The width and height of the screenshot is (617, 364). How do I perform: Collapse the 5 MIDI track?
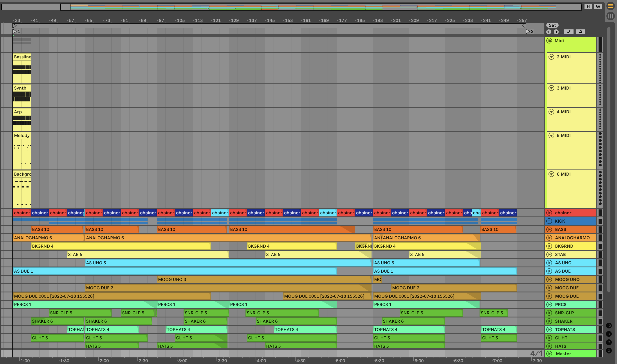click(x=551, y=136)
